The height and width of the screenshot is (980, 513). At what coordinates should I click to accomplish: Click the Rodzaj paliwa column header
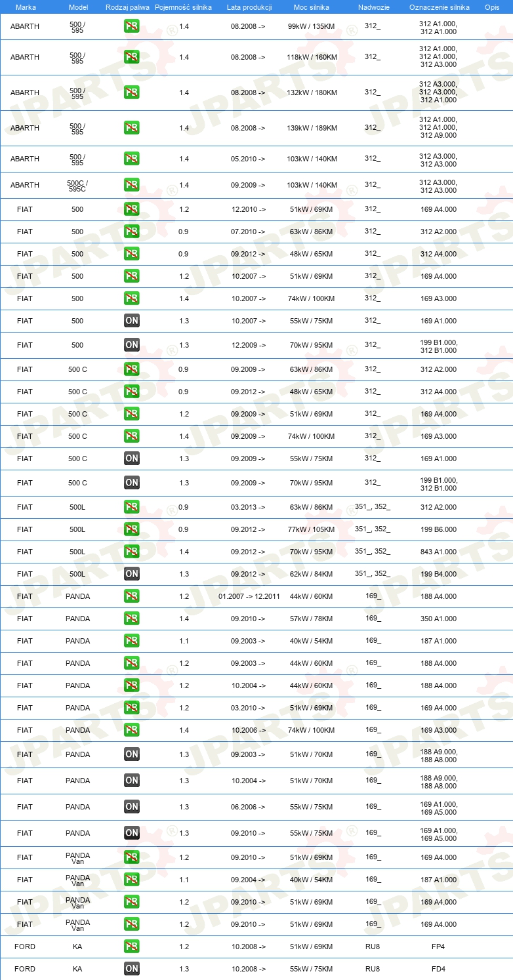(128, 7)
